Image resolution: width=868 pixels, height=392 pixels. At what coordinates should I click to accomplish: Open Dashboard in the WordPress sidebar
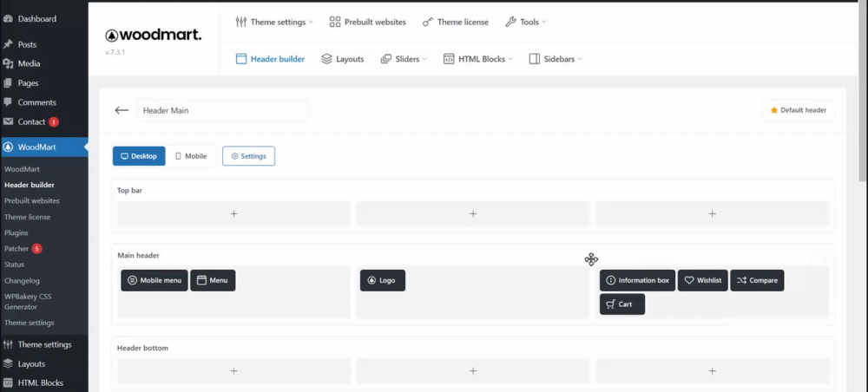[x=36, y=19]
